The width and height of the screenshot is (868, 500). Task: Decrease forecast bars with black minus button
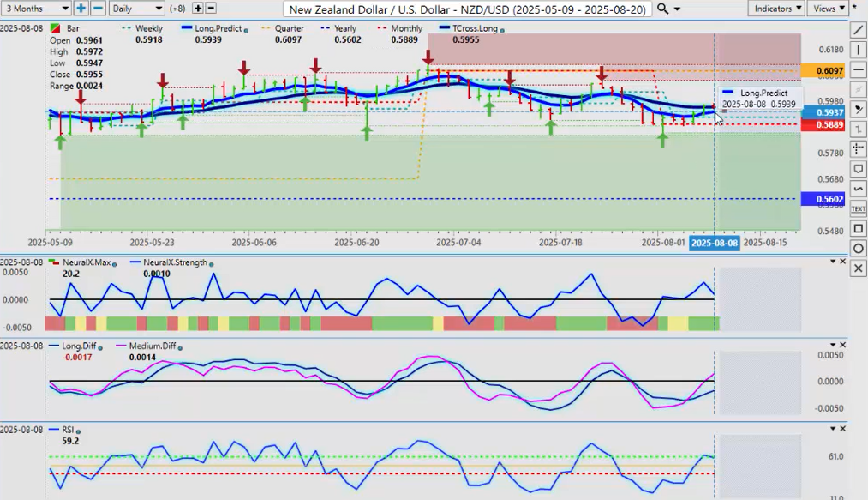pyautogui.click(x=213, y=9)
